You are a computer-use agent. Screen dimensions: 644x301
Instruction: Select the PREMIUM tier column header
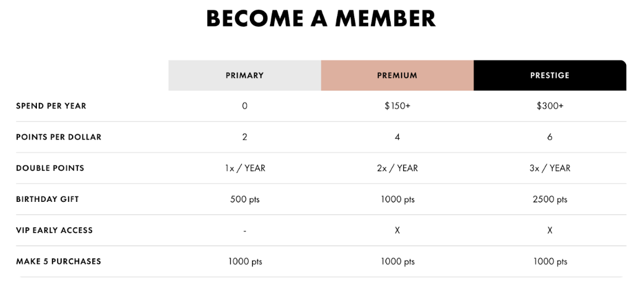pyautogui.click(x=397, y=76)
